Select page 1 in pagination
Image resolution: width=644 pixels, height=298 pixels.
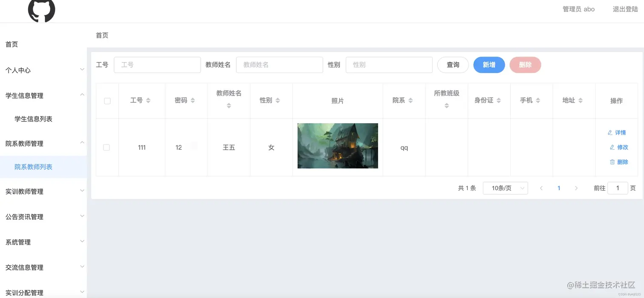(x=559, y=188)
